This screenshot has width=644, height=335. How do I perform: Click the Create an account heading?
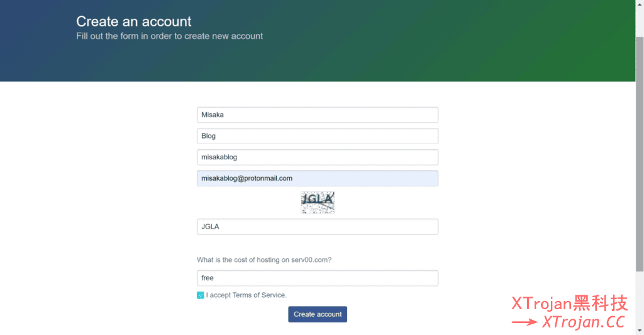(x=134, y=22)
